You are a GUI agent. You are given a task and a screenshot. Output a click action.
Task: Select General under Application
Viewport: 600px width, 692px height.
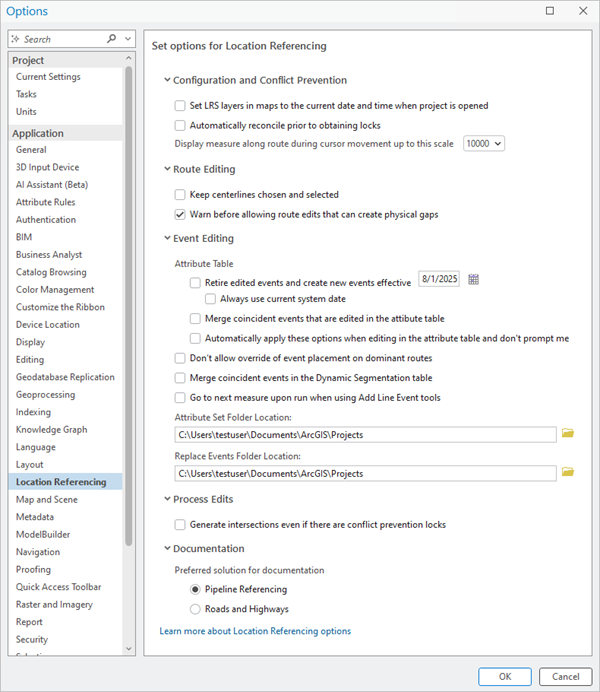(x=31, y=150)
